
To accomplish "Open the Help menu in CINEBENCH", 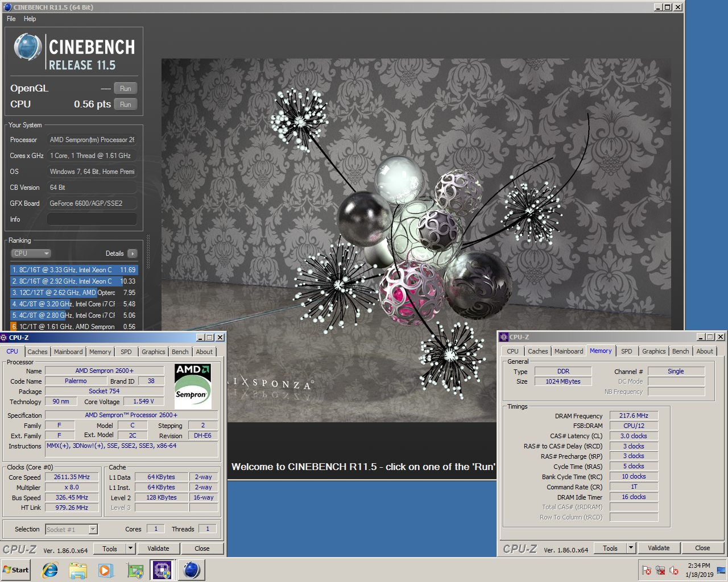I will point(30,19).
